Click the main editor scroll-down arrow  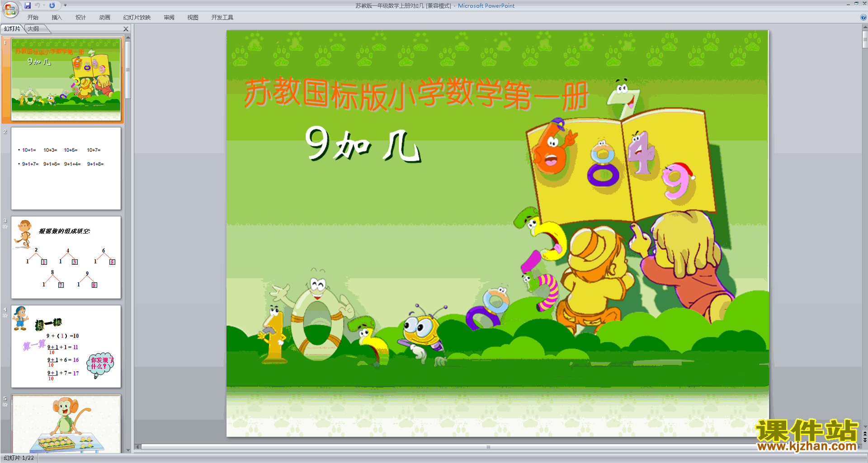[x=865, y=426]
